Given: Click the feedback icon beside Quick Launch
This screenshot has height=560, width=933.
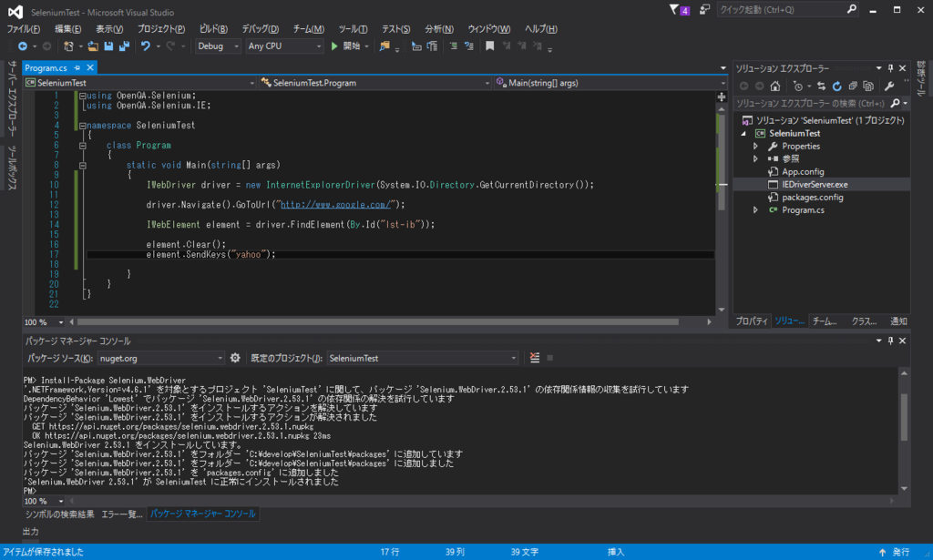Looking at the screenshot, I should tap(704, 9).
